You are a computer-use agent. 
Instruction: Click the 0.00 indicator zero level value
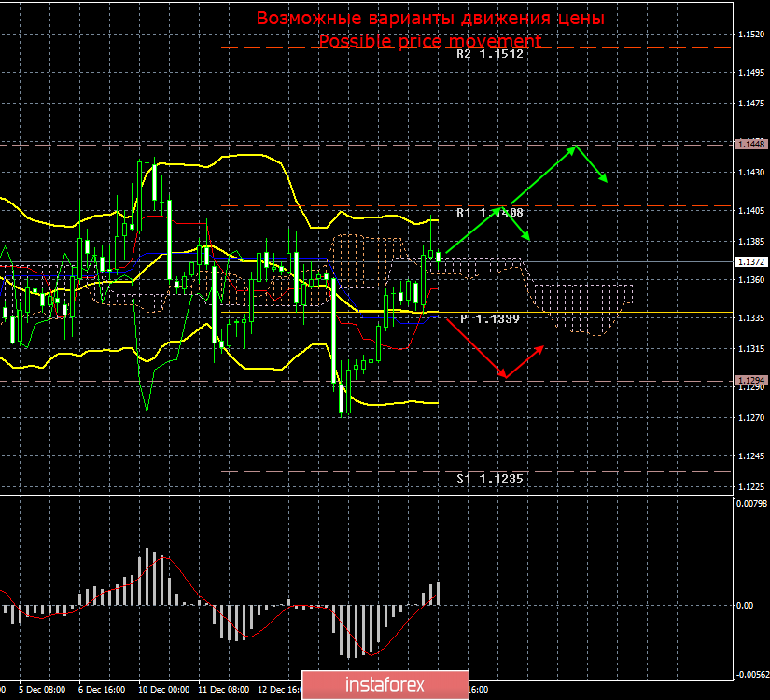coord(745,605)
